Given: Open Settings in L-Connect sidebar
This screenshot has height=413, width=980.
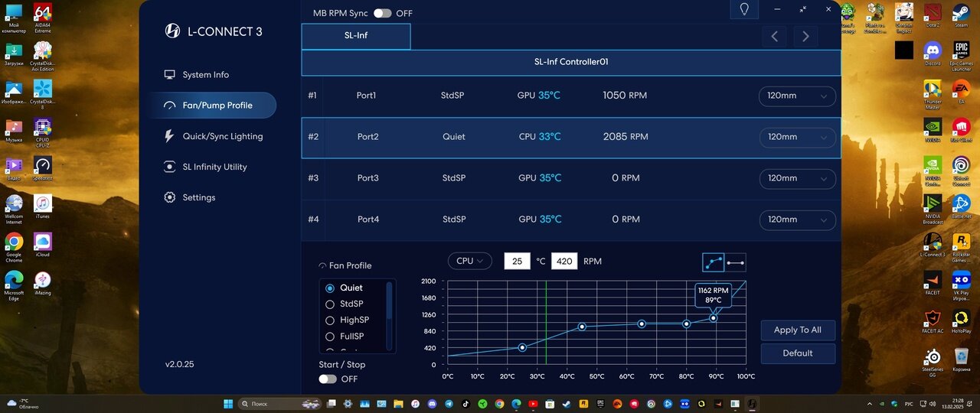Looking at the screenshot, I should tap(198, 197).
